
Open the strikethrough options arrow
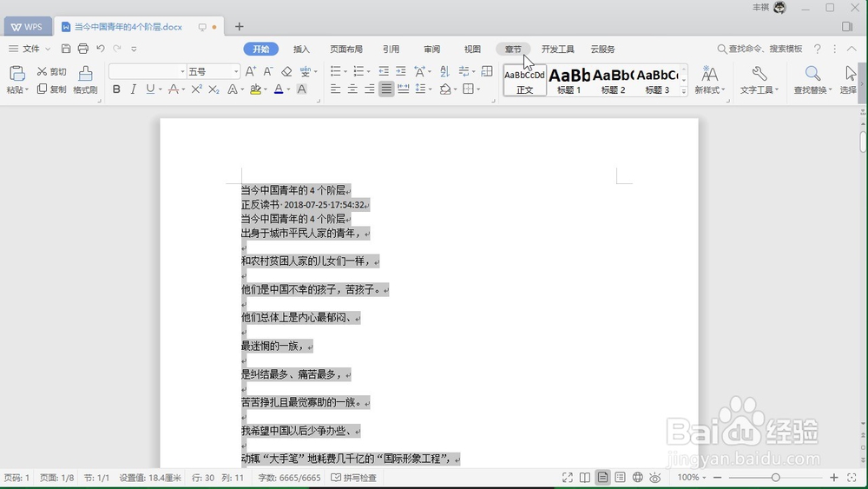[x=183, y=89]
